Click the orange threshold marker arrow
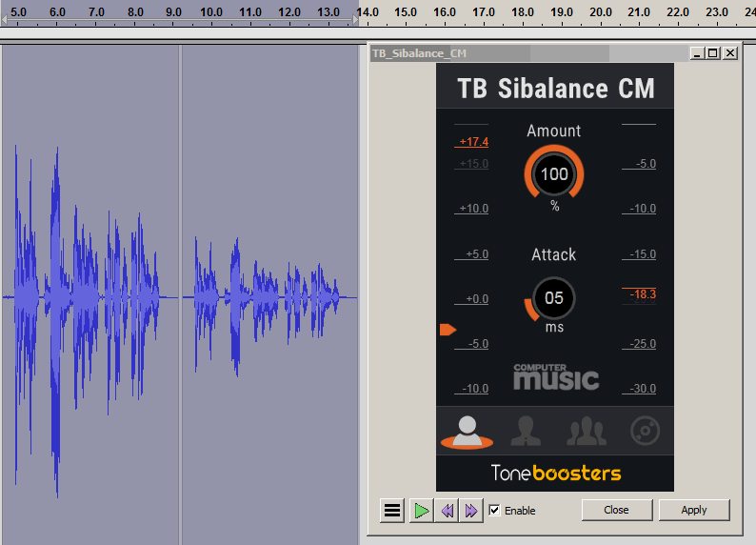 [x=448, y=330]
